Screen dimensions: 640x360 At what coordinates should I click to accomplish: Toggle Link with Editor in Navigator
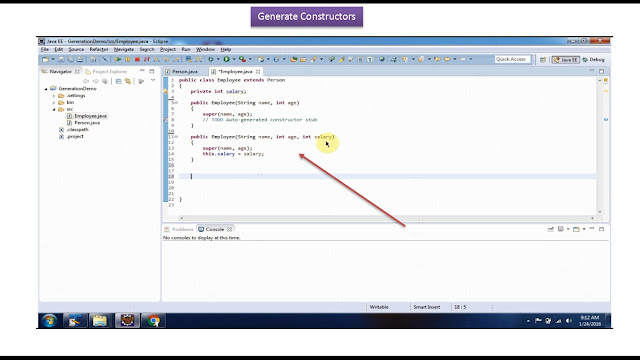click(128, 81)
